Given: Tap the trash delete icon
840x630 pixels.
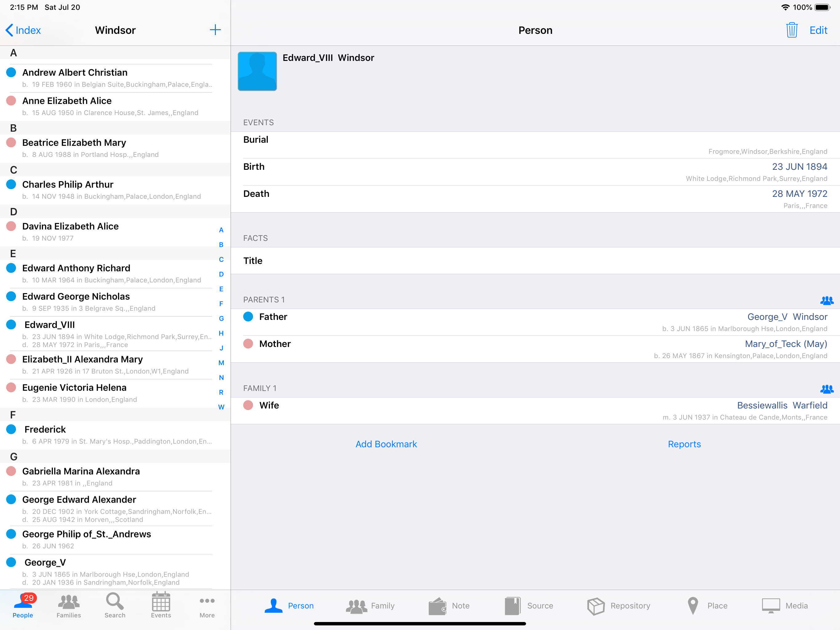Looking at the screenshot, I should click(x=791, y=30).
